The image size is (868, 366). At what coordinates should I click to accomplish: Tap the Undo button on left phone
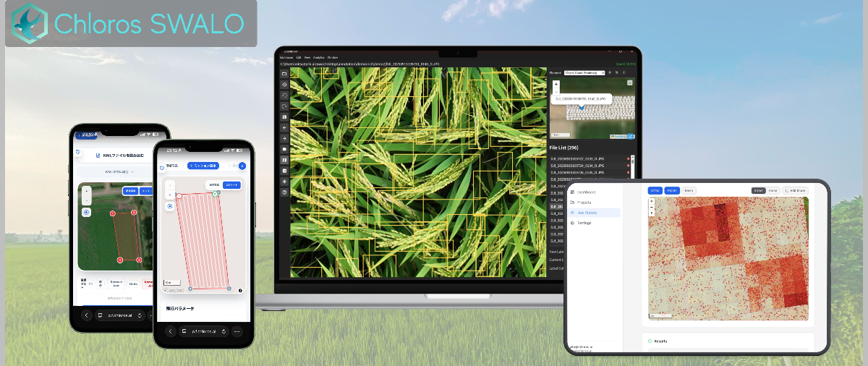[x=133, y=283]
